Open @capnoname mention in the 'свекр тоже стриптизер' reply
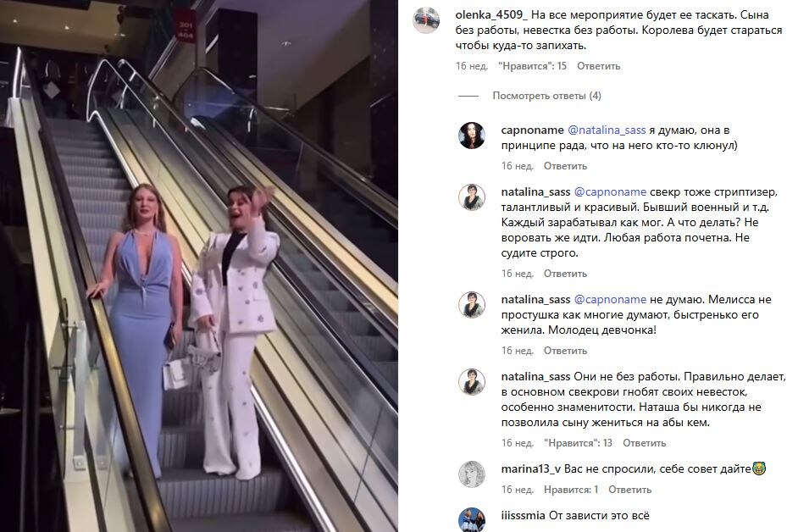Screen dimensions: 798x532 pos(610,192)
